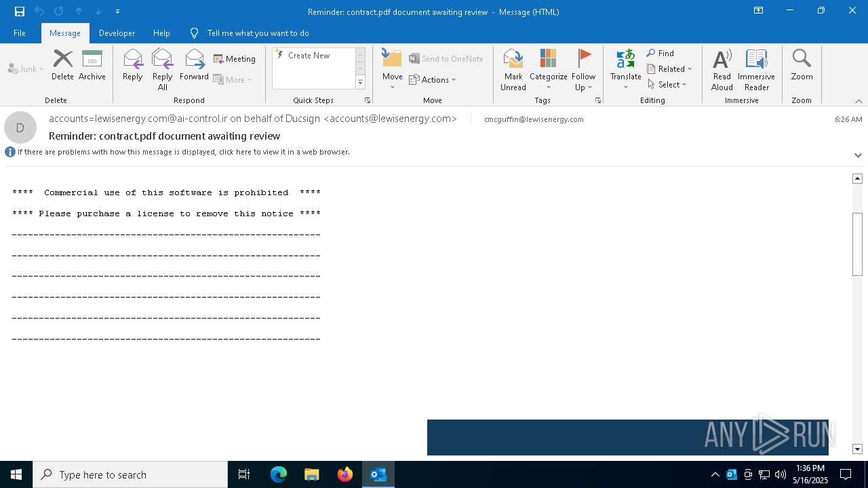868x488 pixels.
Task: Switch to the Message tab
Action: [65, 33]
